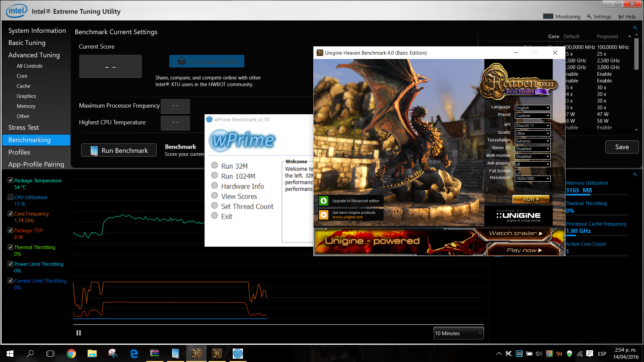Enable Full Screen checkbox in Heaven
Image resolution: width=644 pixels, height=362 pixels.
click(517, 172)
